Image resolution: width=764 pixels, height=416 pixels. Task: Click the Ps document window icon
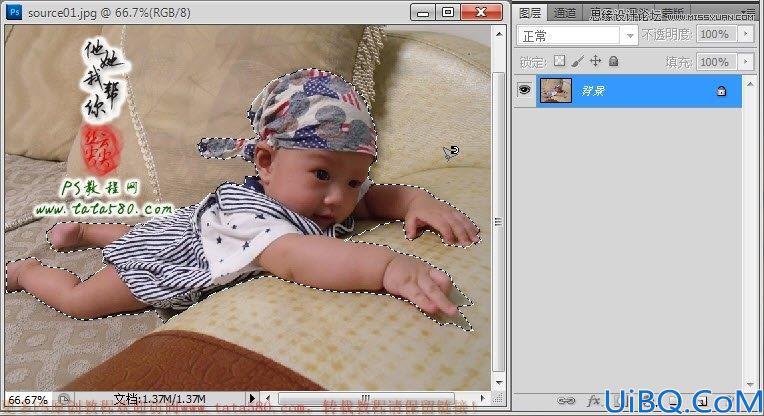15,12
